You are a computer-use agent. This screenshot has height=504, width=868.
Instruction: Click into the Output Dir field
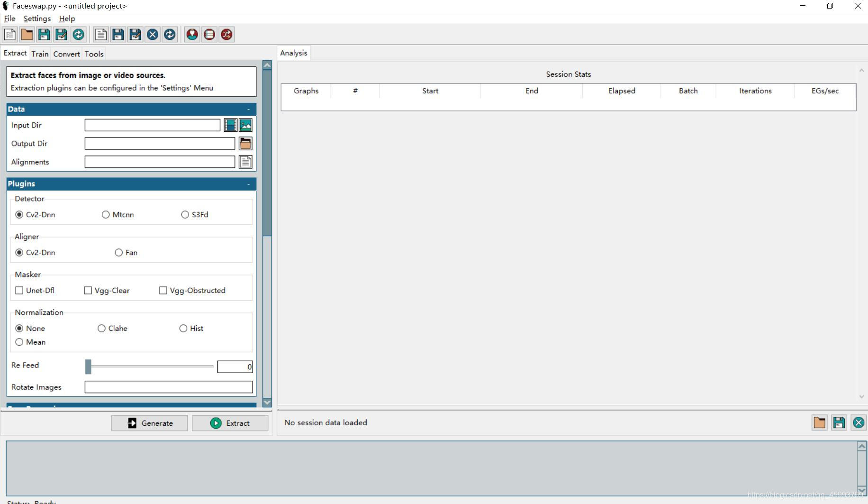[160, 144]
